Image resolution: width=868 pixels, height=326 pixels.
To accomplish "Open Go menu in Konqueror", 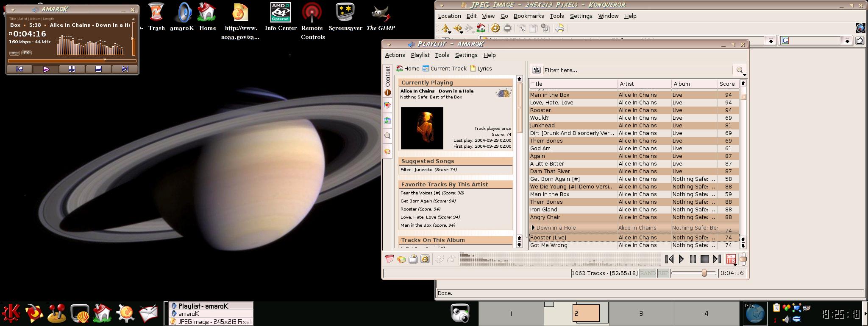I will (504, 16).
